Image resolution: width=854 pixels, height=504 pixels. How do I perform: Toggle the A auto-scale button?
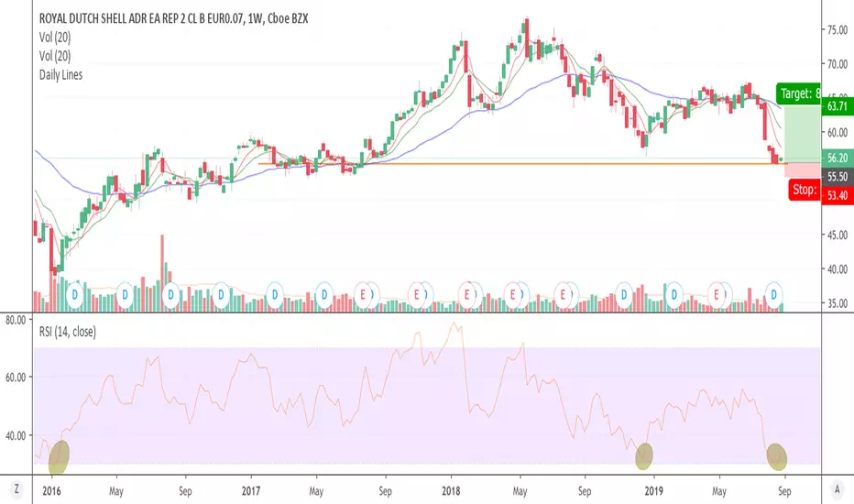click(x=838, y=489)
